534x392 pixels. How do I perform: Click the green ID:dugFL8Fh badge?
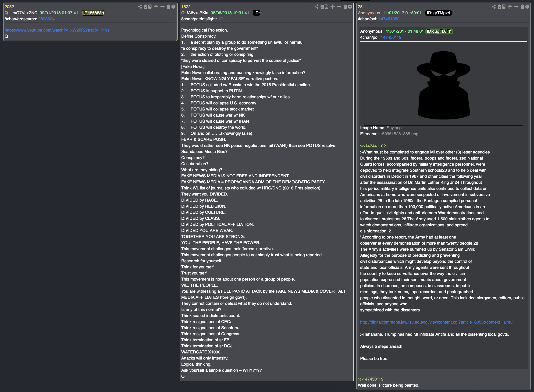pyautogui.click(x=439, y=31)
